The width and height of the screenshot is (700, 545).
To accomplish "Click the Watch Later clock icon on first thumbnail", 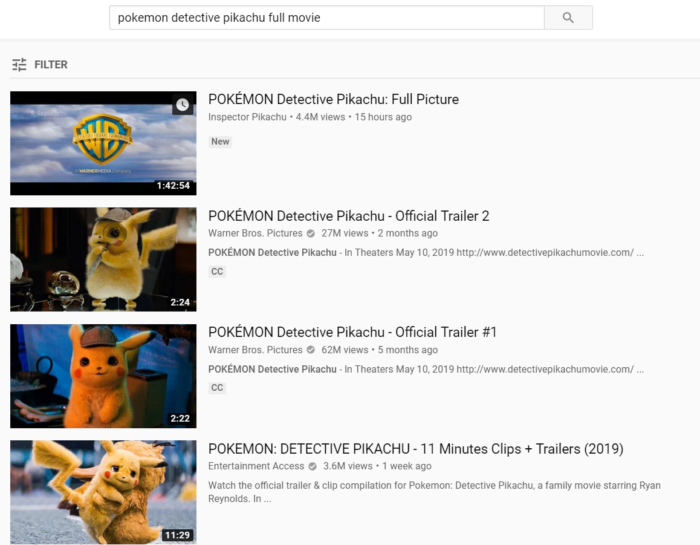I will pos(182,105).
